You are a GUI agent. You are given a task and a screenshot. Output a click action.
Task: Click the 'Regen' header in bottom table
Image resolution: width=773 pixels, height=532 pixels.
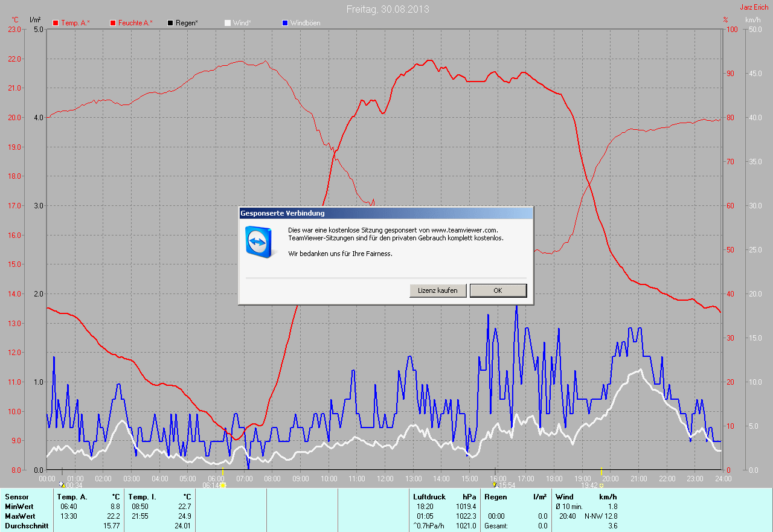[496, 497]
